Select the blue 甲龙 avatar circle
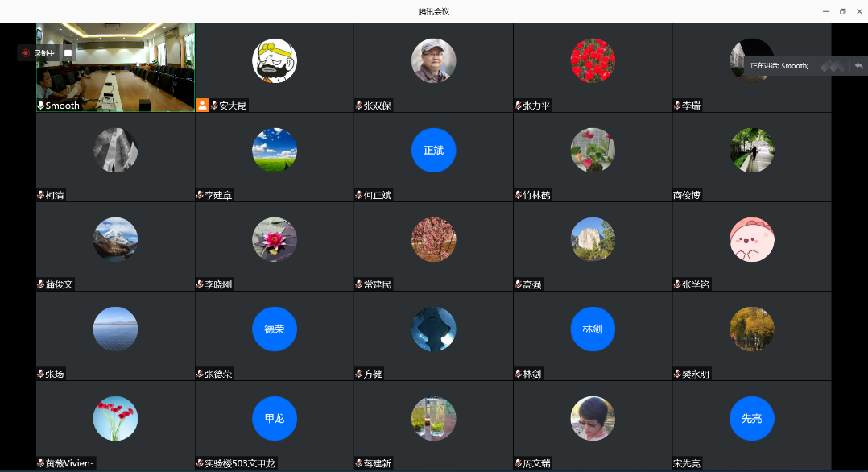868x472 pixels. click(275, 418)
